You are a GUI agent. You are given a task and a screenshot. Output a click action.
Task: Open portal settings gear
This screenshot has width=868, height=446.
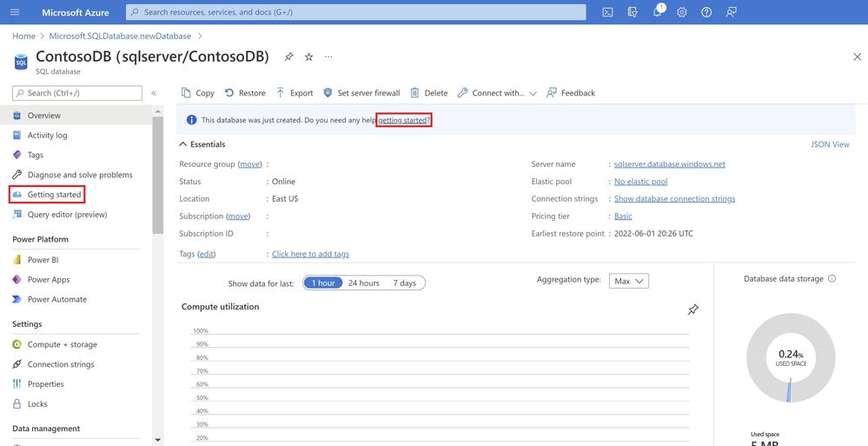[x=682, y=12]
